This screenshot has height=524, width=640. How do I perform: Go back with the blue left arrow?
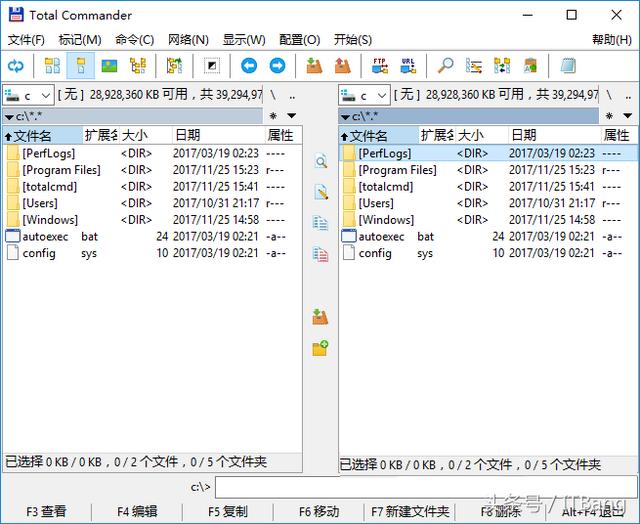pyautogui.click(x=249, y=66)
